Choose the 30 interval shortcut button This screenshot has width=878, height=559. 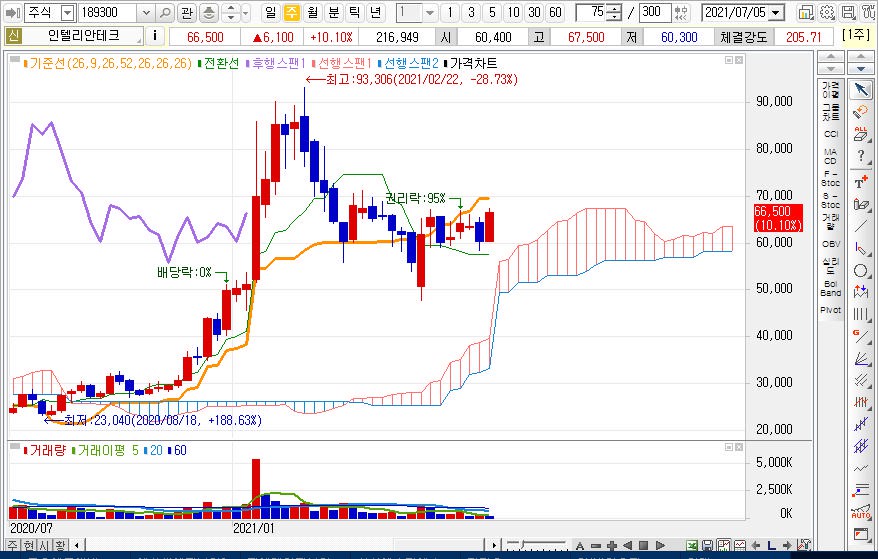click(534, 12)
